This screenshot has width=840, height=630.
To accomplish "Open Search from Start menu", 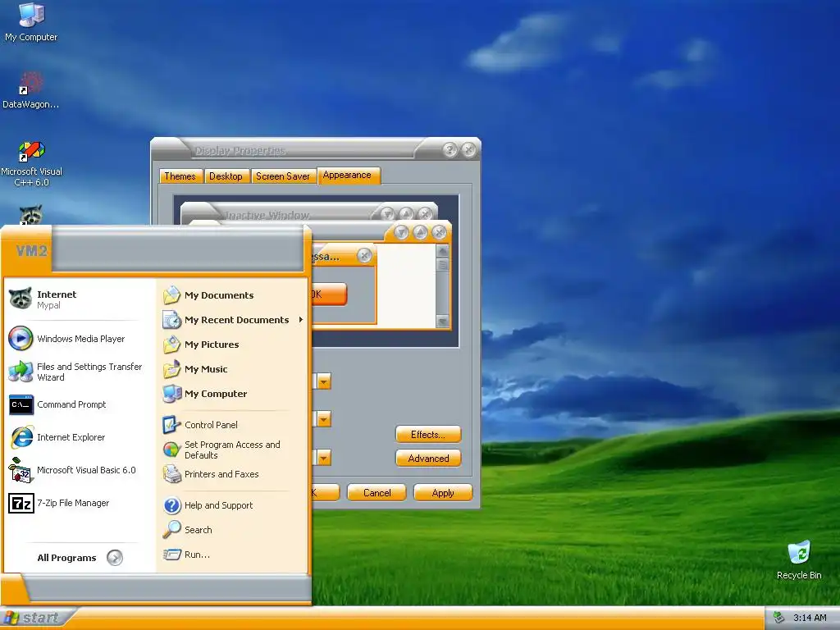I will click(233, 530).
